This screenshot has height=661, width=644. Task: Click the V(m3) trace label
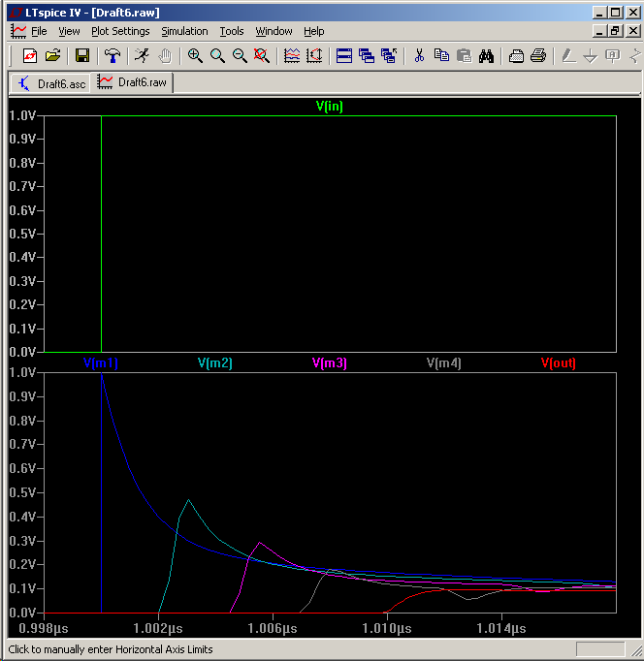click(x=330, y=362)
